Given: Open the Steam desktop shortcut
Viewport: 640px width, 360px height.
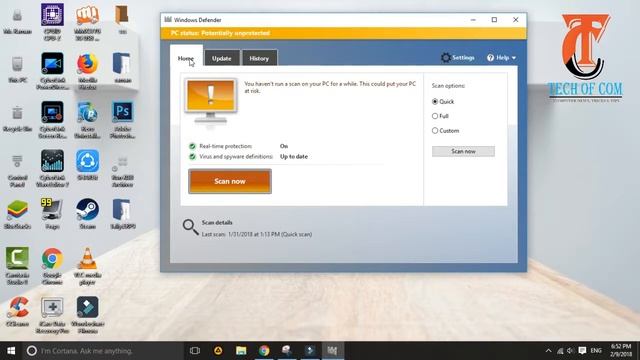Looking at the screenshot, I should pyautogui.click(x=87, y=213).
